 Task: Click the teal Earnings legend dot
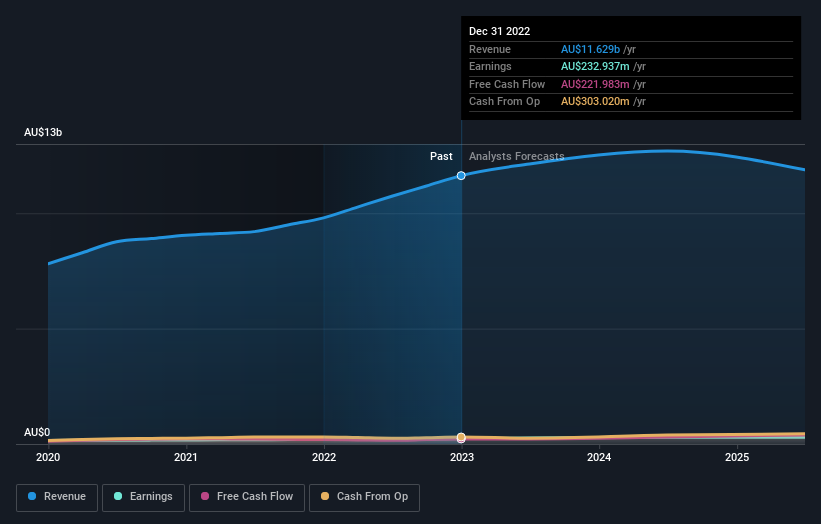click(118, 496)
